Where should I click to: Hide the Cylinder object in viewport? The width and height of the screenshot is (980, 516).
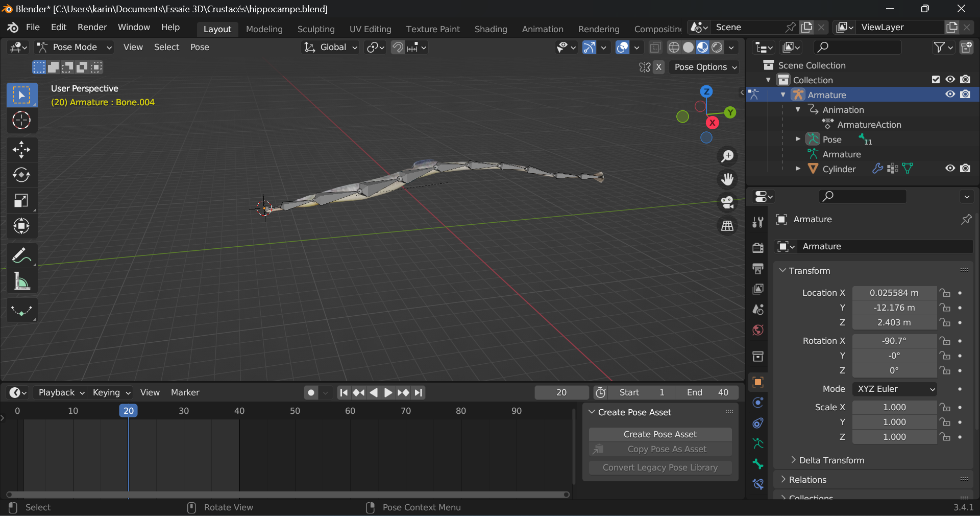[950, 169]
